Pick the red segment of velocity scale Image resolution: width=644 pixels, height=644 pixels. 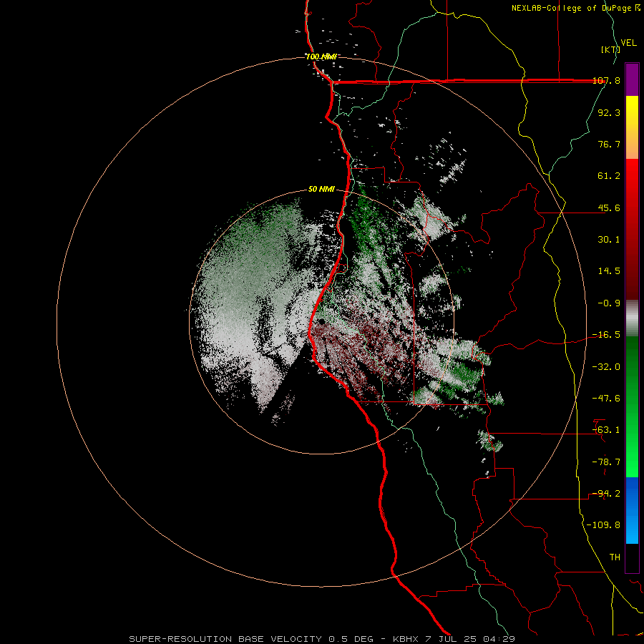click(x=632, y=229)
